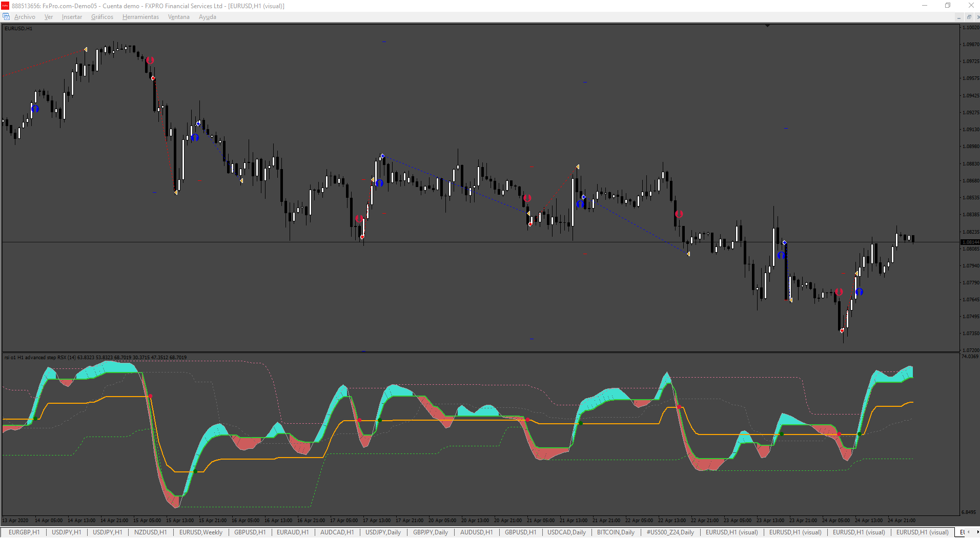Restore down the main MetaTrader window
980x538 pixels.
pos(948,6)
